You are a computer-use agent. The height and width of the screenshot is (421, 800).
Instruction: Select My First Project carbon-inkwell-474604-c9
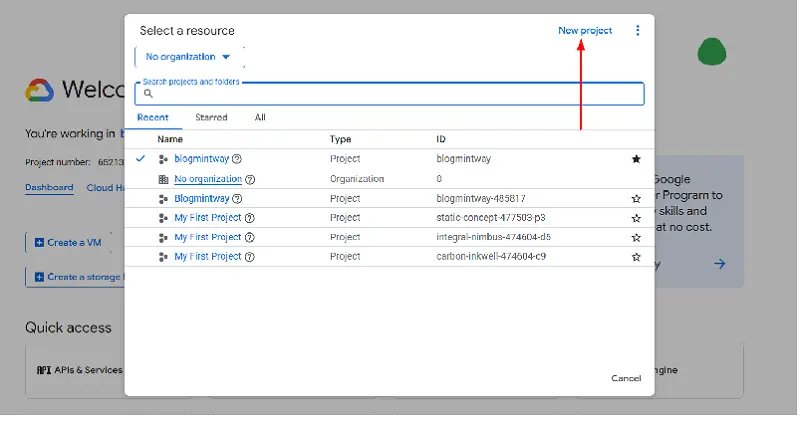(x=208, y=257)
